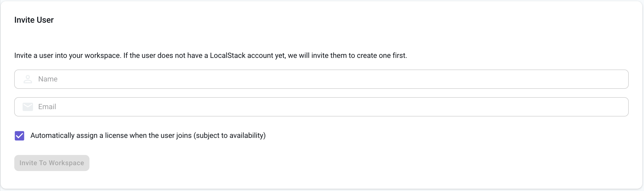The height and width of the screenshot is (191, 644).
Task: Click the license checkbox label text
Action: coord(148,136)
